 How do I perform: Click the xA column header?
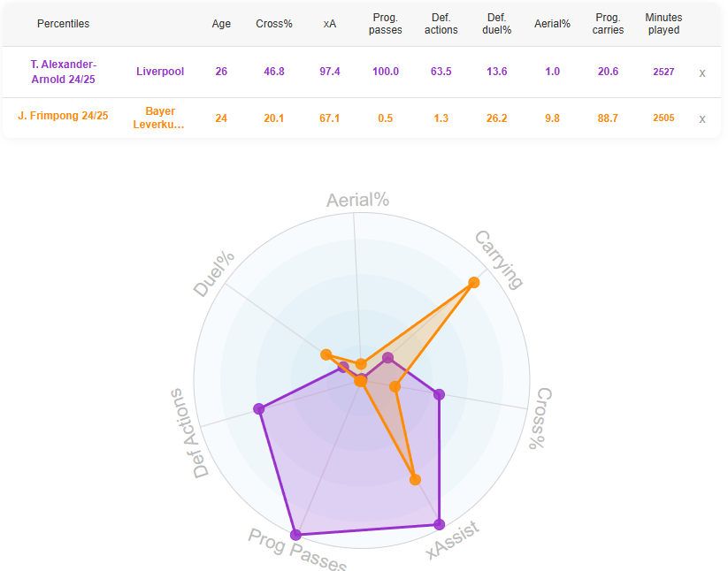pos(330,24)
